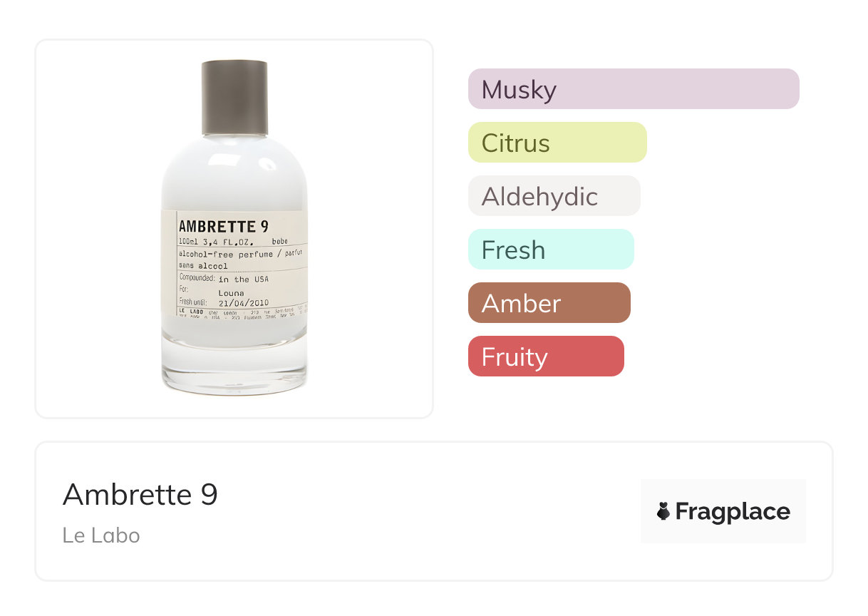This screenshot has width=868, height=616.
Task: Click the Fragplace logo icon
Action: click(663, 511)
